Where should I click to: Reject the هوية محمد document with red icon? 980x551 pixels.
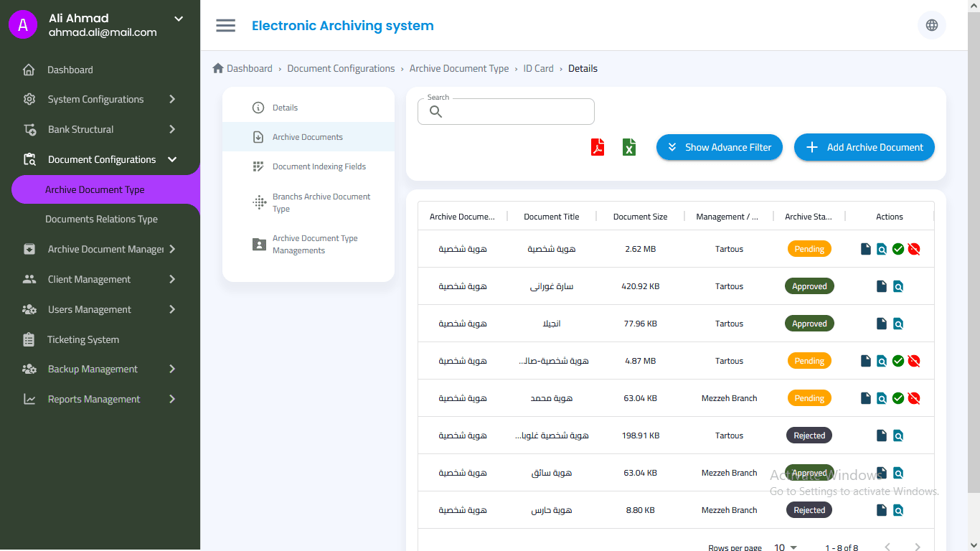[913, 398]
